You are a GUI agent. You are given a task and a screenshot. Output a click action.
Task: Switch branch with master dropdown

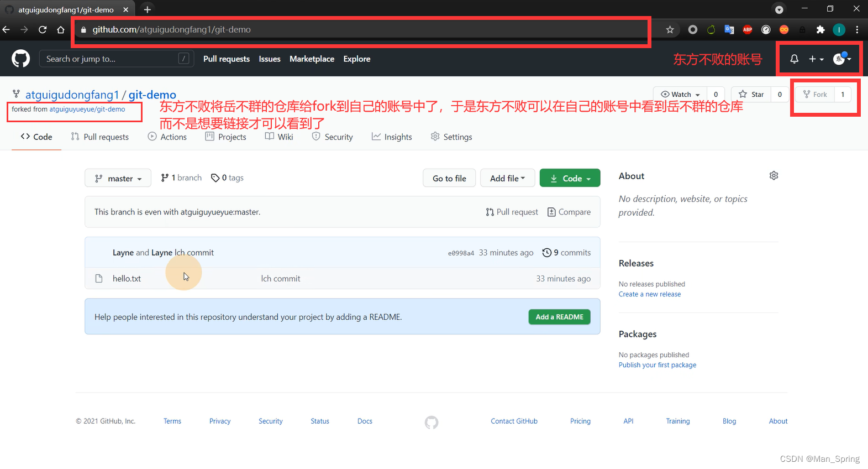pos(118,178)
